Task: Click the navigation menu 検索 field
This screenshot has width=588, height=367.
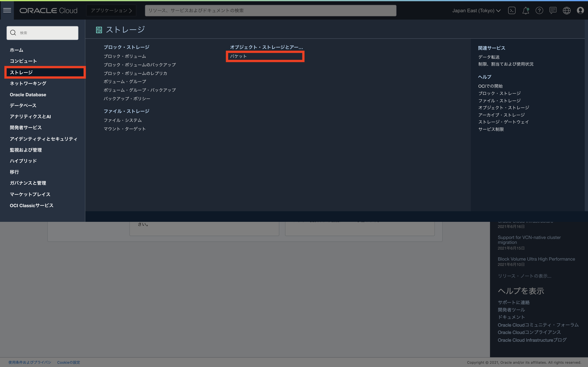Action: (x=47, y=33)
